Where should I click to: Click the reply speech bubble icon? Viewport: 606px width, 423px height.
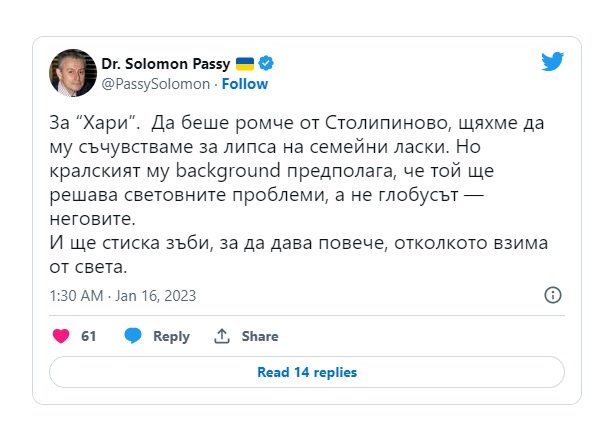(133, 336)
